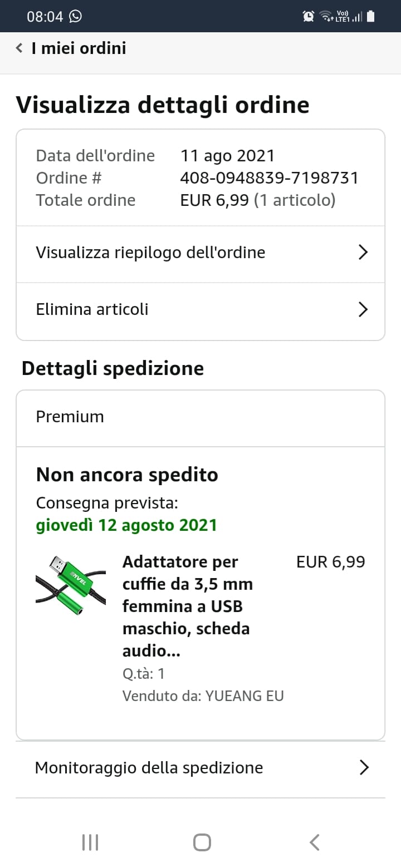Screen dimensions: 401x868
Task: Tap the seller name YUEANG EU
Action: point(244,696)
